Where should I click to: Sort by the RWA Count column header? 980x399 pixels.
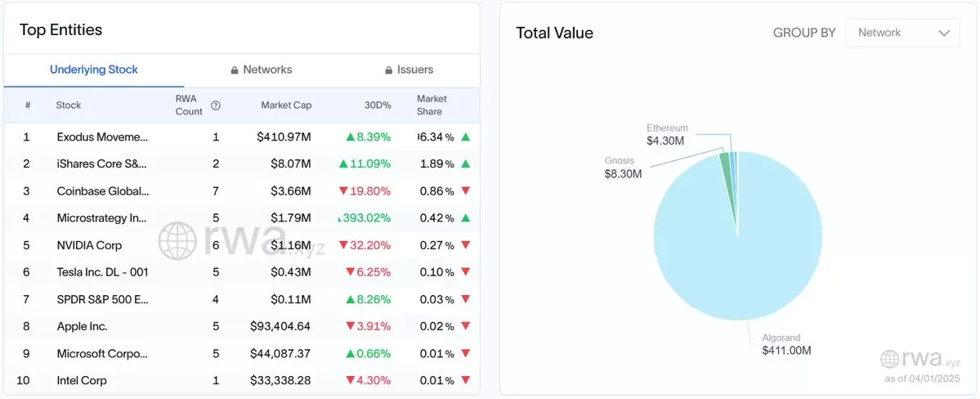[x=189, y=105]
